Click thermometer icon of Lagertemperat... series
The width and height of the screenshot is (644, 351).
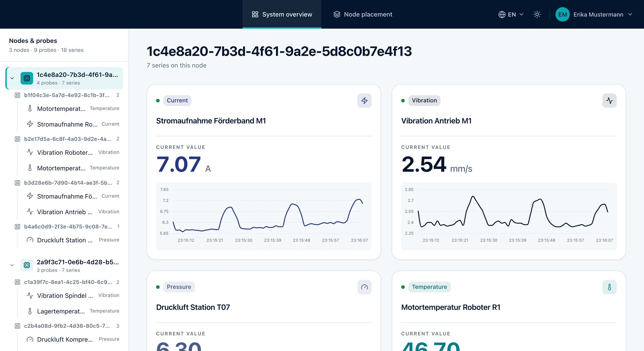coord(30,311)
